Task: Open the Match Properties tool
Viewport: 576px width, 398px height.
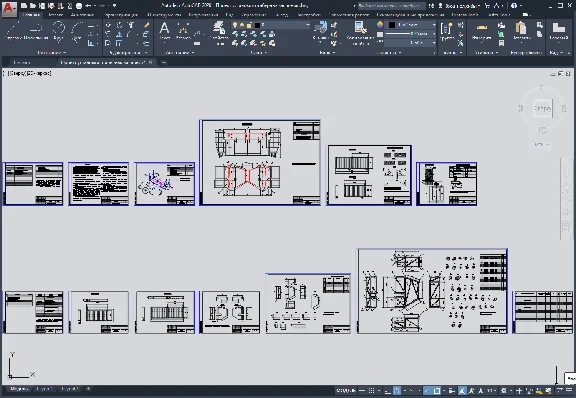Action: point(360,32)
